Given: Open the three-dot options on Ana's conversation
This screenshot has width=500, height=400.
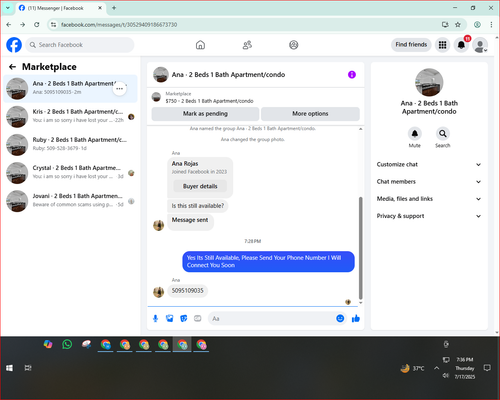Looking at the screenshot, I should click(x=119, y=89).
